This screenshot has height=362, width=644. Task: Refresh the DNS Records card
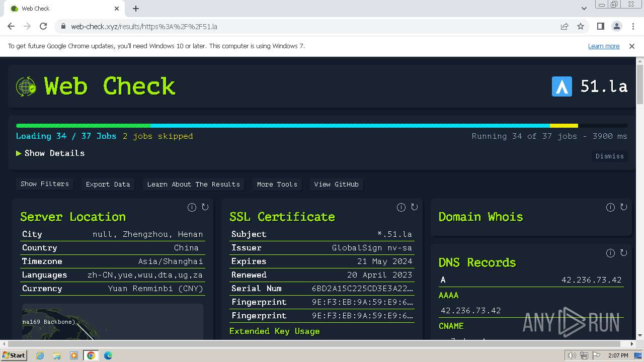coord(623,253)
